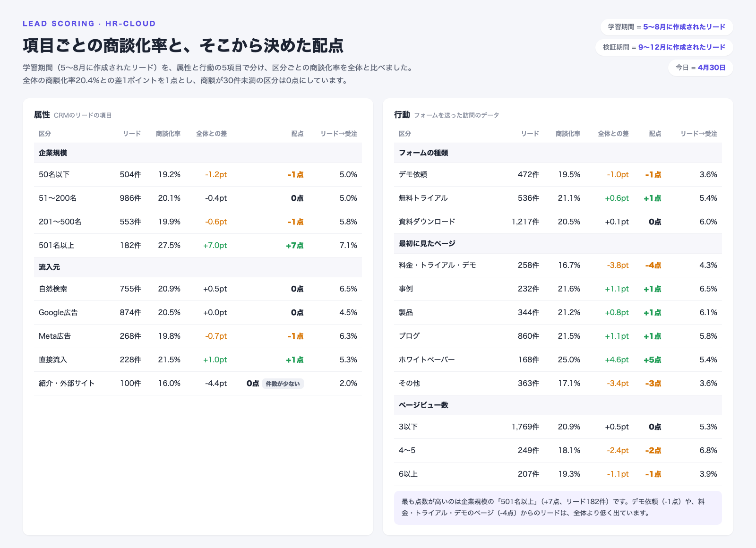The width and height of the screenshot is (756, 548).
Task: Click the 1,769件 lead count cell
Action: tap(525, 427)
